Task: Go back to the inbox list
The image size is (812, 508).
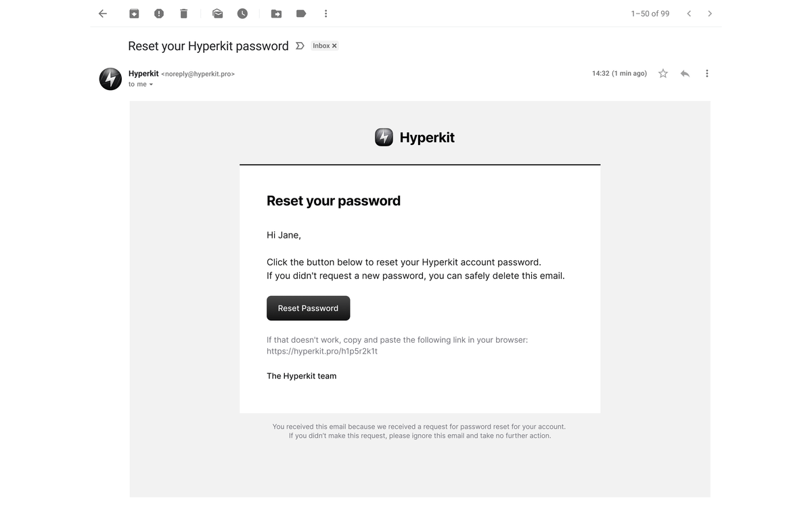Action: pos(103,14)
